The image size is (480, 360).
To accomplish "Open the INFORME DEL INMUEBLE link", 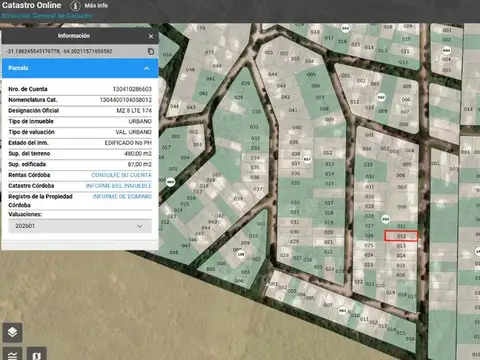I will (119, 186).
